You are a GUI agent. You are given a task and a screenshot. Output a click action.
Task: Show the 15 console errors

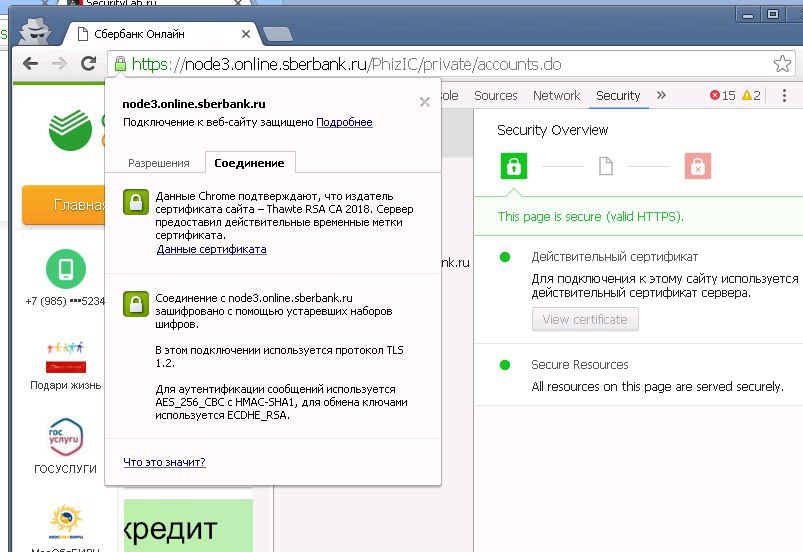pos(723,95)
